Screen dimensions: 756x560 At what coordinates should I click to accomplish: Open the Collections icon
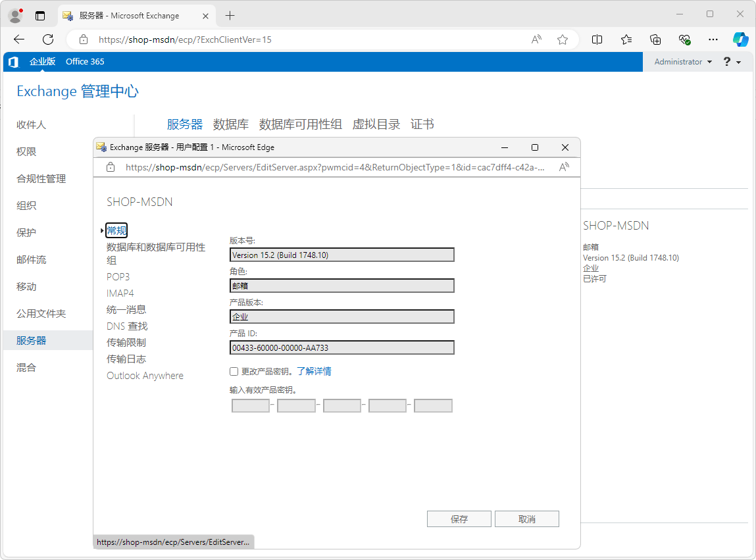655,39
